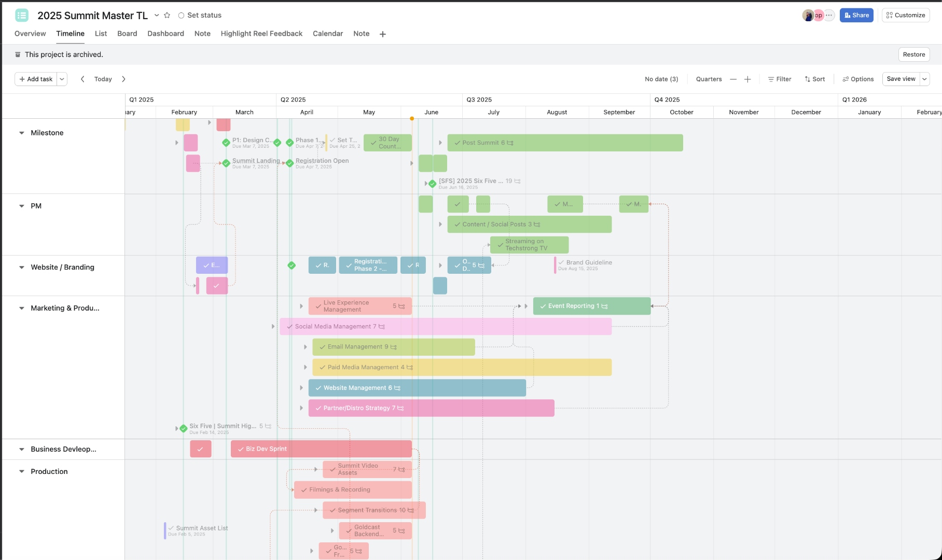Open the Highlight Reel Feedback tab

click(x=261, y=34)
